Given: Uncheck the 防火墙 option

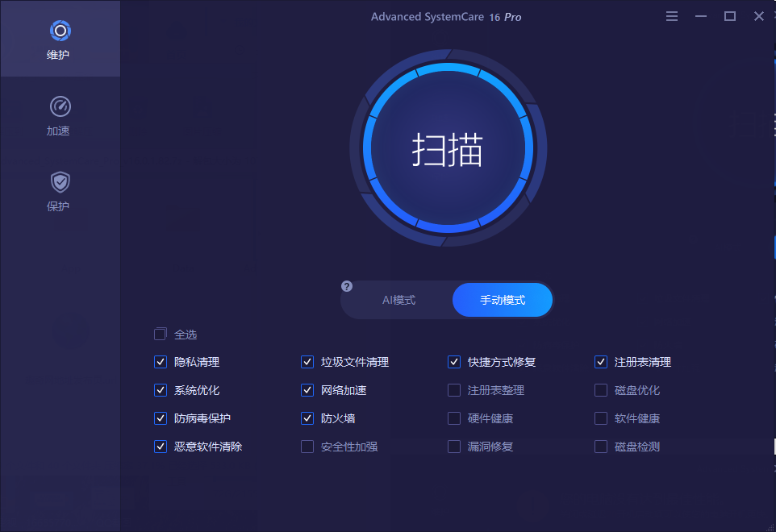Looking at the screenshot, I should point(307,418).
